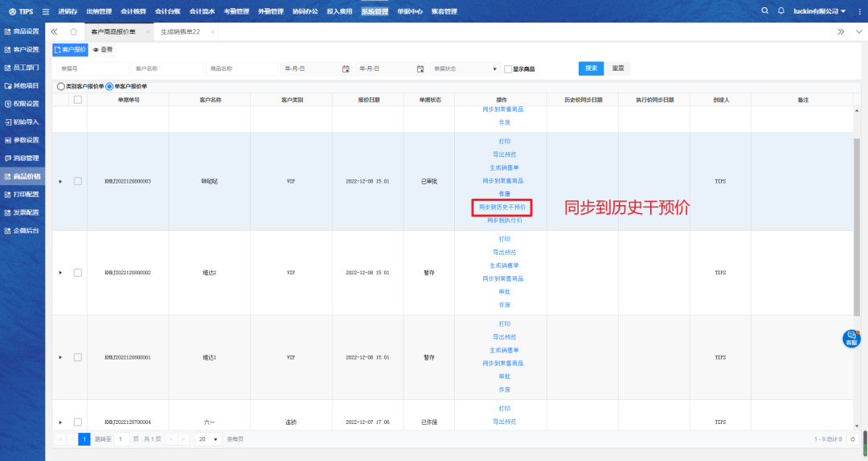Select the 类别客户报价单 radio button

point(60,86)
